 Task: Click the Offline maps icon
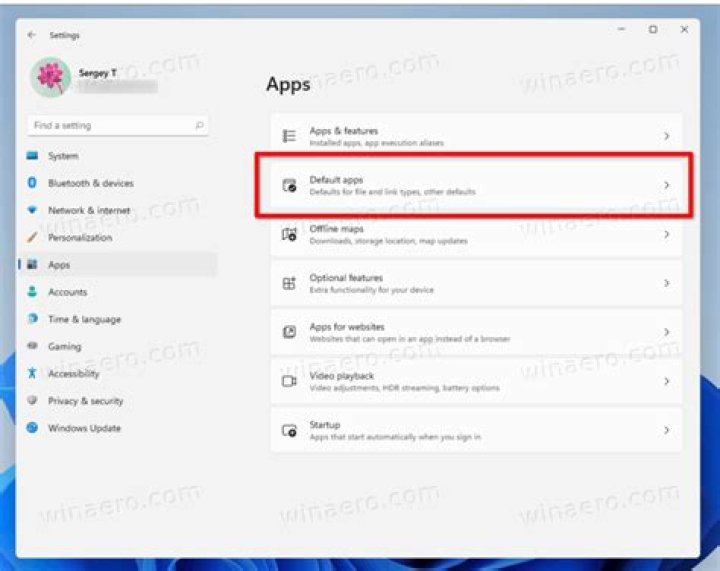[x=289, y=234]
